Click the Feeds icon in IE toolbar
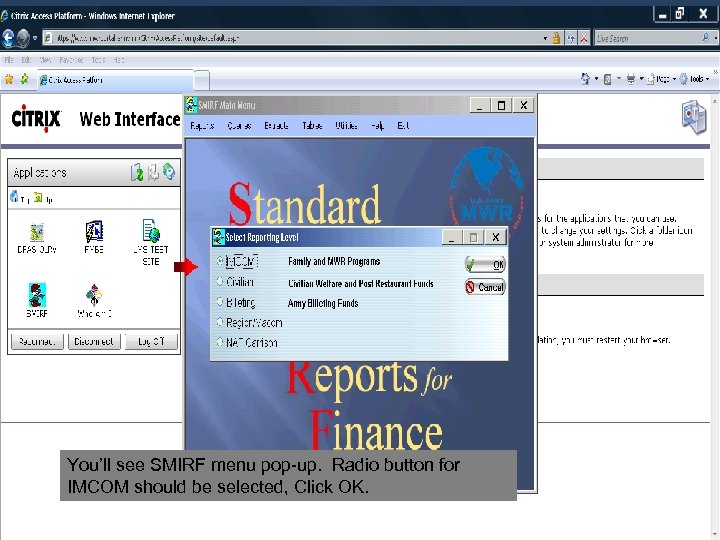The width and height of the screenshot is (720, 540). point(608,79)
